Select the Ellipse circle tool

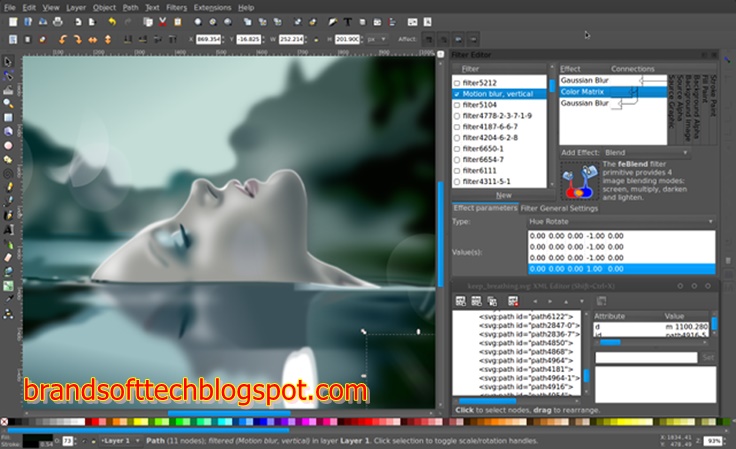(8, 146)
